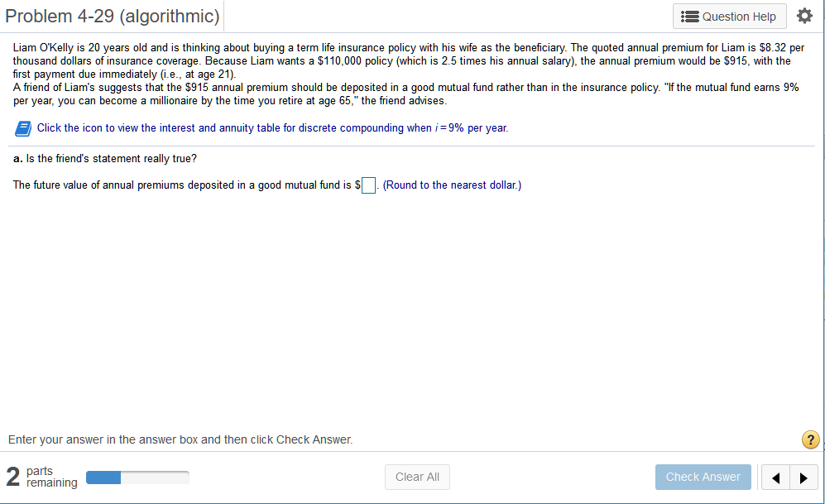The image size is (825, 504).
Task: Click the gear icon next to Question Help
Action: [x=804, y=15]
